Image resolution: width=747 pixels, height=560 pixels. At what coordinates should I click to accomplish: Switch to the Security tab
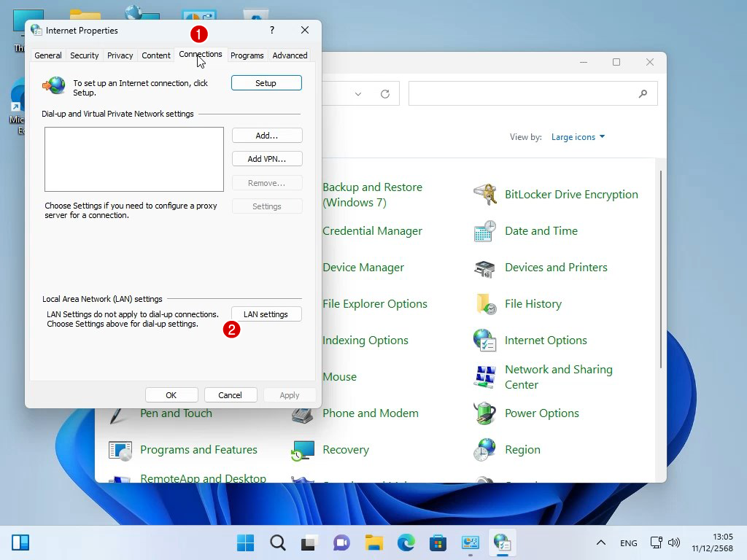tap(84, 55)
